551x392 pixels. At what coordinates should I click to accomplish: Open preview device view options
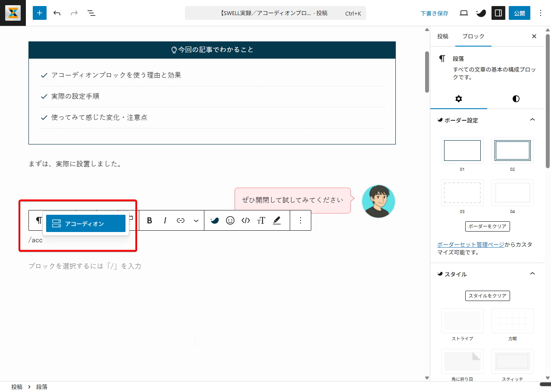(464, 13)
